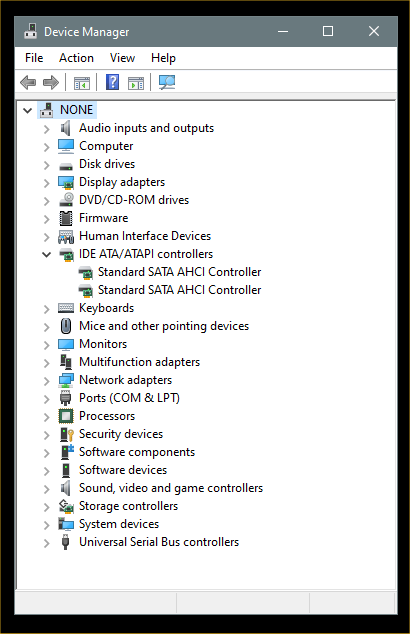
Task: Expand the System devices category
Action: (x=46, y=525)
